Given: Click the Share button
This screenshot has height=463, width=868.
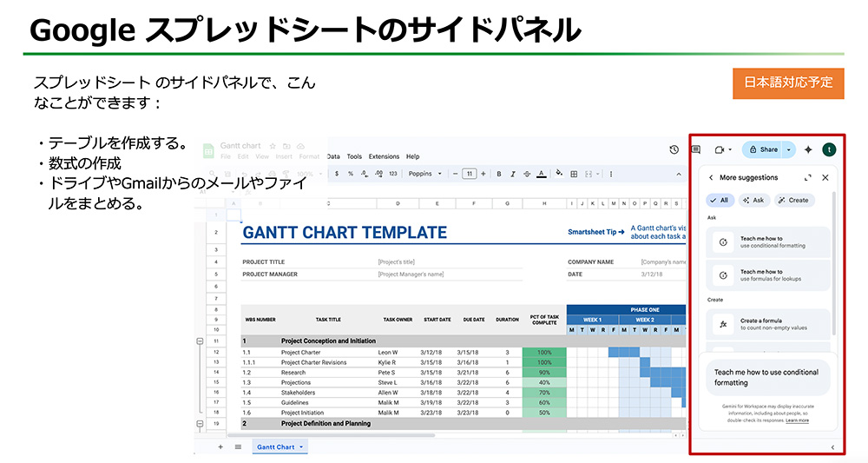Looking at the screenshot, I should (x=762, y=149).
